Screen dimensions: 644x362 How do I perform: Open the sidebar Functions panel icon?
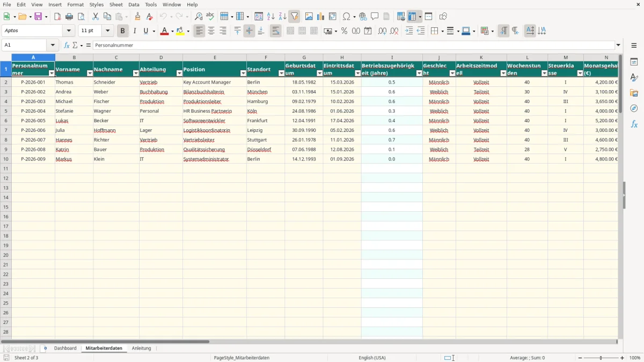pos(634,124)
